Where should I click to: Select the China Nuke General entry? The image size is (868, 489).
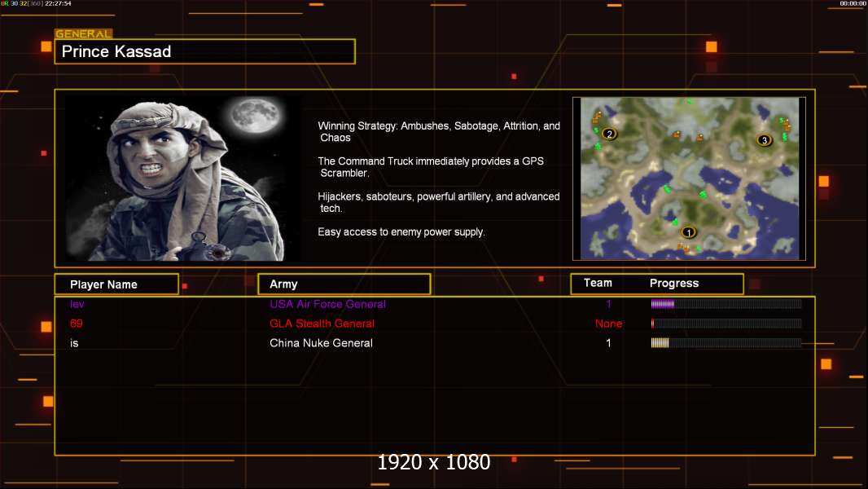click(321, 343)
